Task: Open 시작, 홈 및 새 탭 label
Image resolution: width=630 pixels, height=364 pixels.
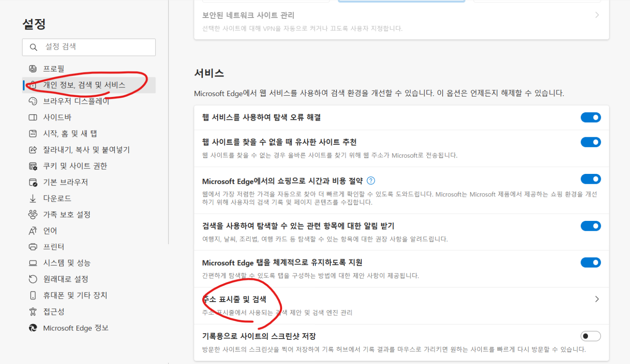Action: pyautogui.click(x=70, y=134)
